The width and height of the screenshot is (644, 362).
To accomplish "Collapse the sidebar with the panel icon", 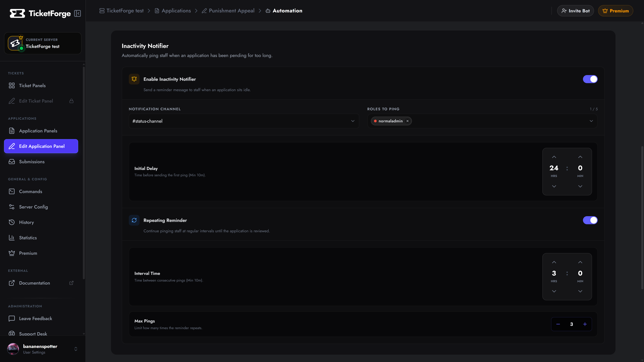I will pyautogui.click(x=77, y=14).
